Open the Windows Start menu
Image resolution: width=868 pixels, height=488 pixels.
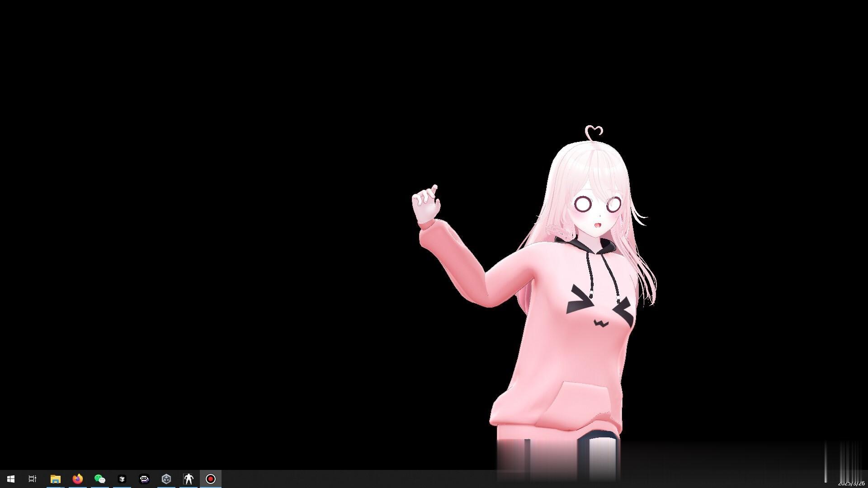click(11, 479)
